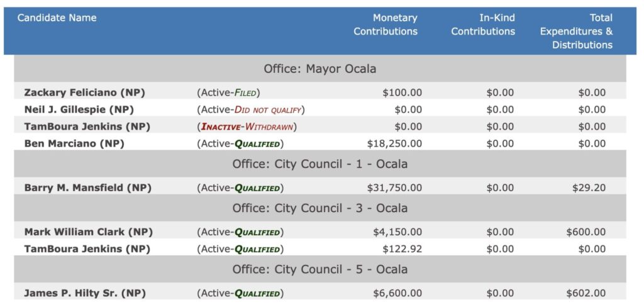This screenshot has height=307, width=644.
Task: Click the $602.00 expenditures value
Action: (x=586, y=293)
